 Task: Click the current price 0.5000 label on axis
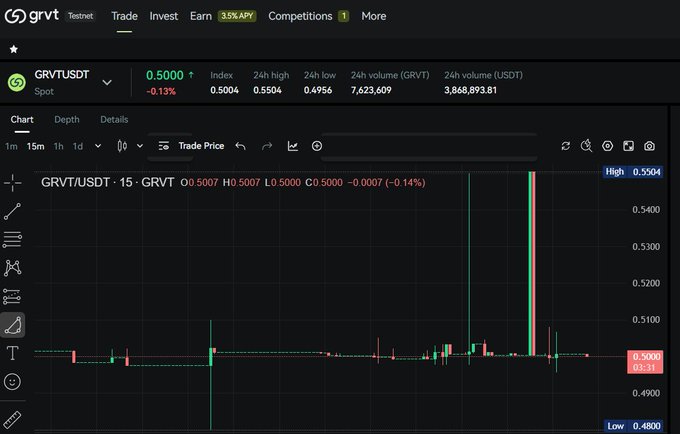click(x=645, y=362)
